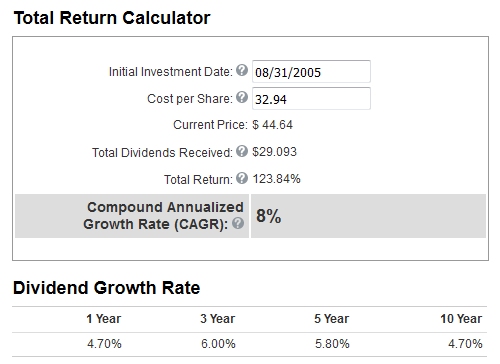The height and width of the screenshot is (364, 500).
Task: Open the CAGR help tooltip icon
Action: point(238,223)
